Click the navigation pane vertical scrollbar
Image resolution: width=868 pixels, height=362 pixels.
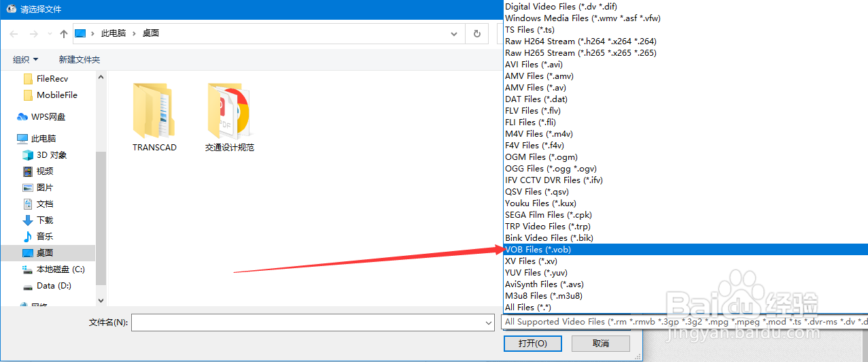pyautogui.click(x=101, y=218)
